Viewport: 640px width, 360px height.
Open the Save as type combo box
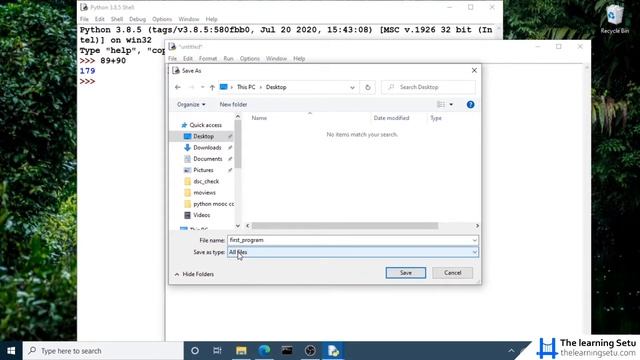(x=353, y=252)
